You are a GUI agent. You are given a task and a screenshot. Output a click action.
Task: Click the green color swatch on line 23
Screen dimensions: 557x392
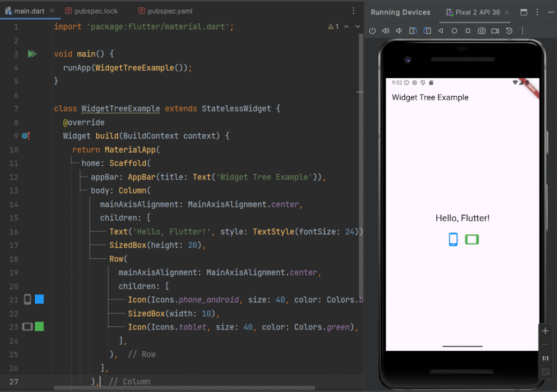39,327
